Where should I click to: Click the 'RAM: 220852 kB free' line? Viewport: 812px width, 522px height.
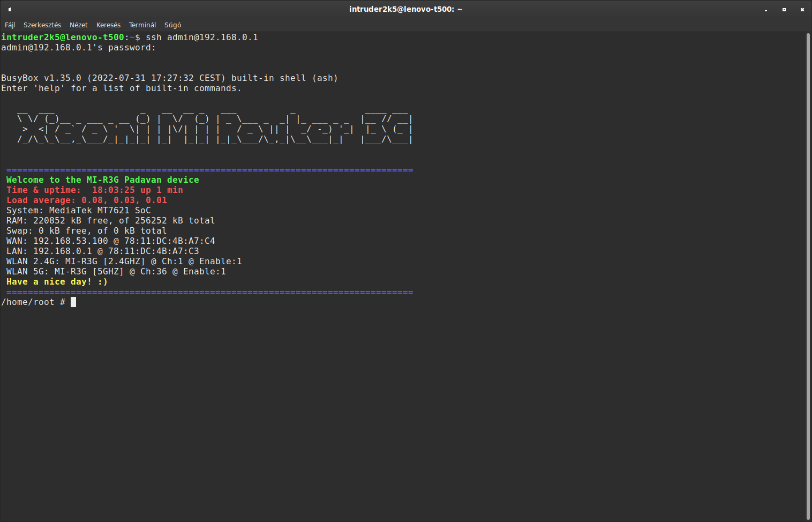(x=110, y=221)
